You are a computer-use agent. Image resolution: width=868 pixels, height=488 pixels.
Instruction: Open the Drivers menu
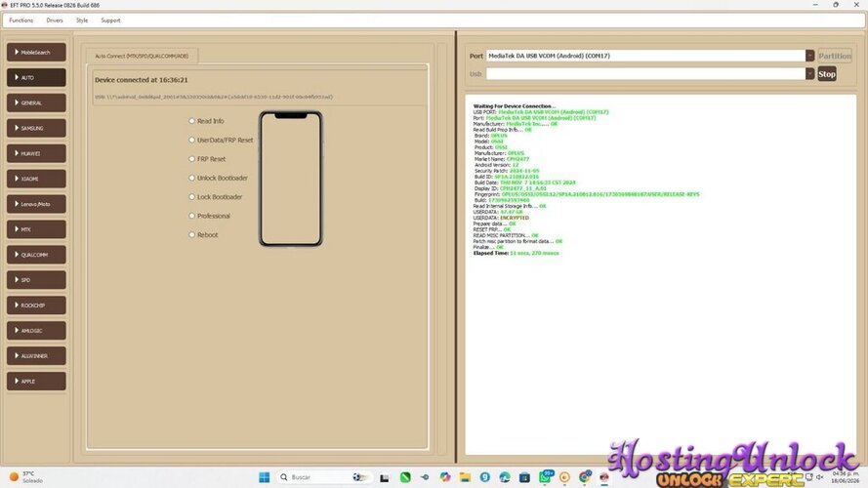point(55,20)
